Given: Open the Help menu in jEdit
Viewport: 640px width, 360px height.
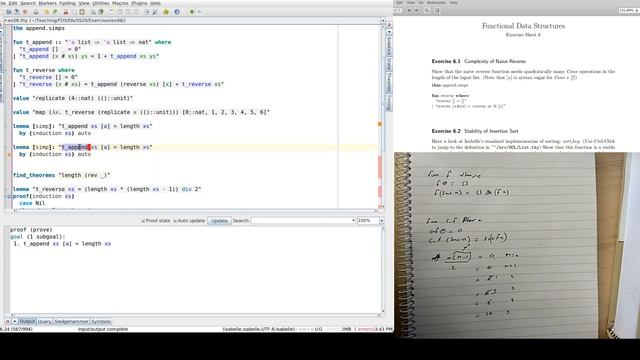Looking at the screenshot, I should coord(155,3).
